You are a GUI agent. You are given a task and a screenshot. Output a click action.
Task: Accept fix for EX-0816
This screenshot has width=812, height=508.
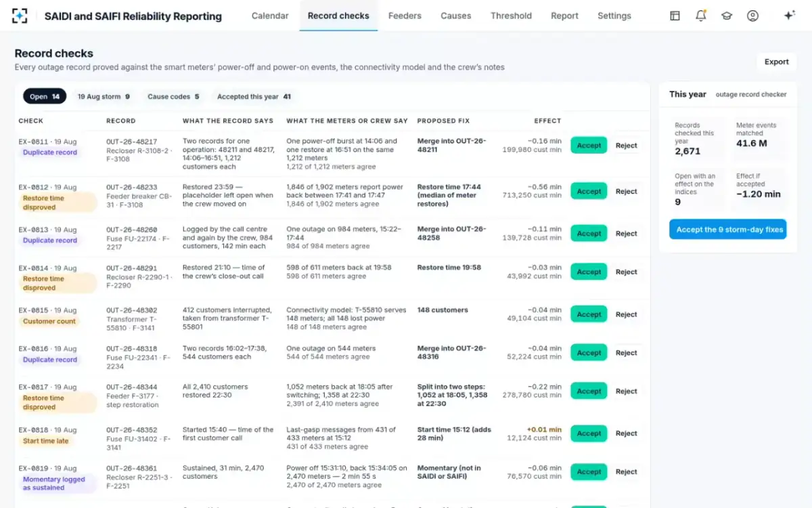click(589, 353)
